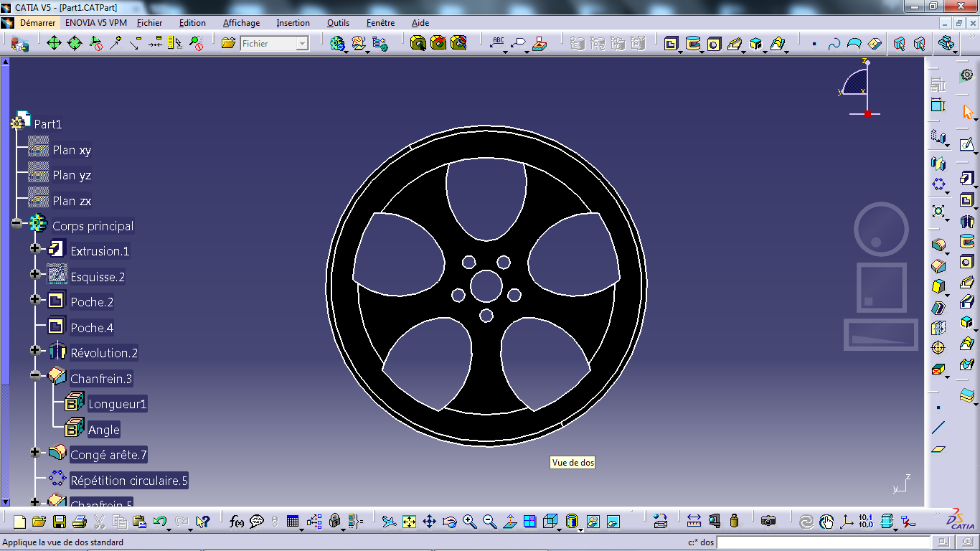
Task: Open the Formula f(x) editor
Action: click(237, 522)
